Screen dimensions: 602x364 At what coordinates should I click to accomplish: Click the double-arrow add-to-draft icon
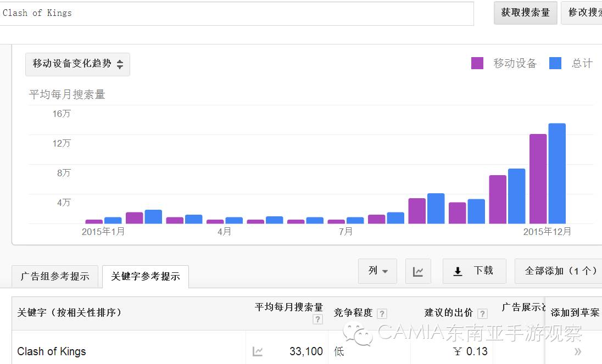pyautogui.click(x=577, y=351)
